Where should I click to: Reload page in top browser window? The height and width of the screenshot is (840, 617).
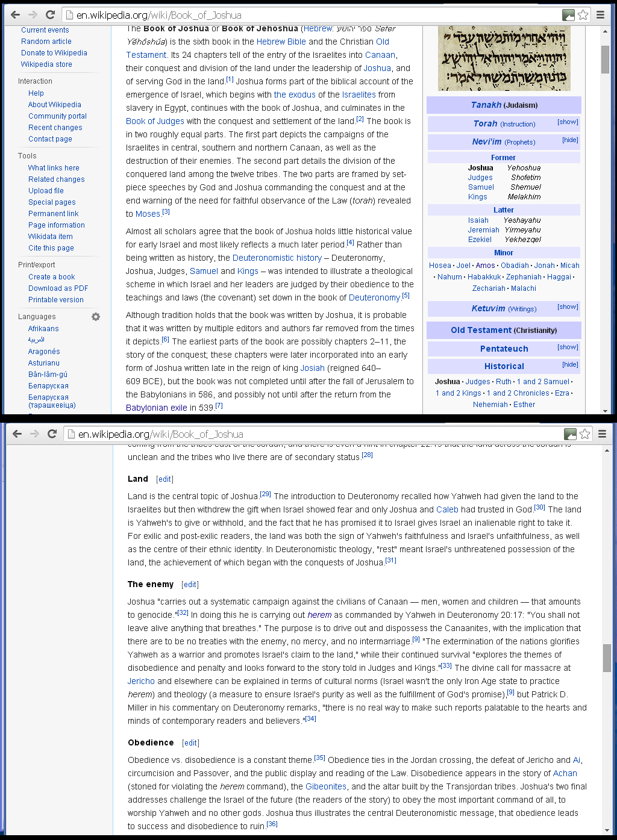click(x=50, y=14)
